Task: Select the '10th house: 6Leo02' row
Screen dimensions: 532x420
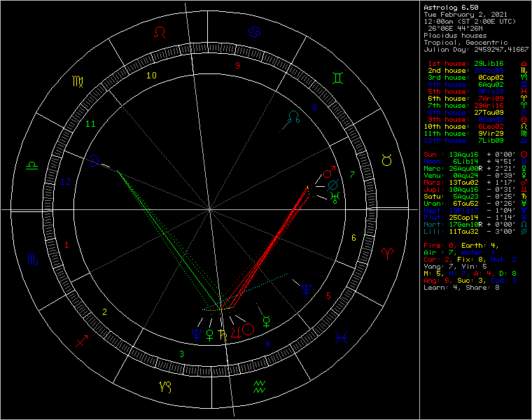Action: coord(475,127)
